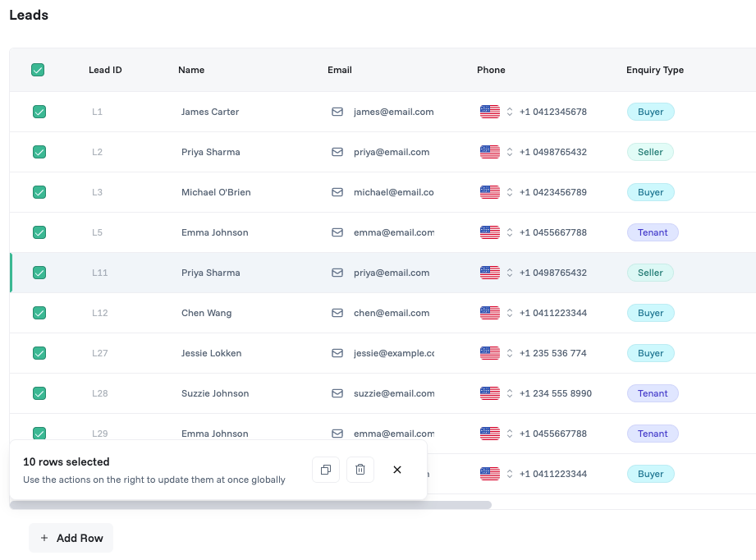
Task: Click the Enquiry Type column header
Action: 655,70
